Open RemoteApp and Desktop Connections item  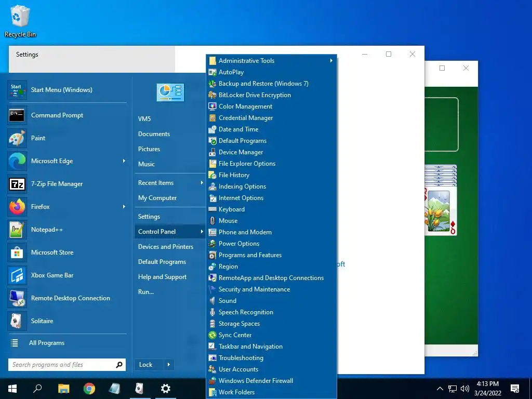coord(271,278)
